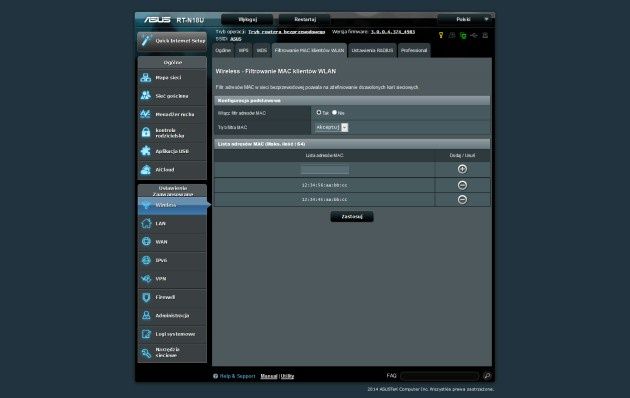Open the Manual link in footer
The width and height of the screenshot is (630, 398).
[269, 376]
